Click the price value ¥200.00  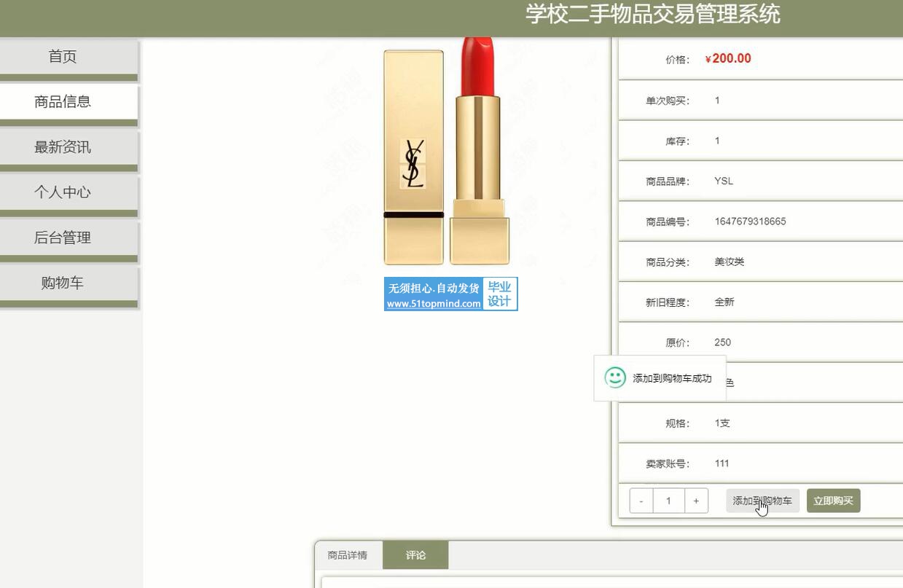(x=728, y=58)
